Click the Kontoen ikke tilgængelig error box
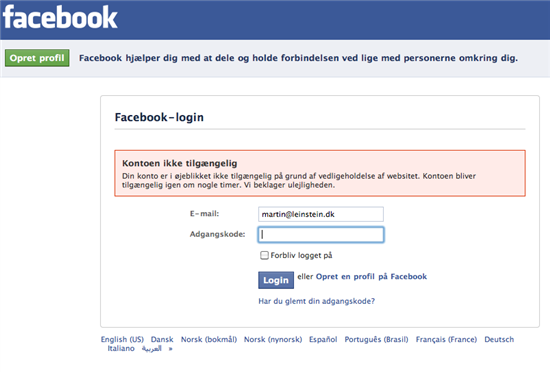This screenshot has height=372, width=550. 320,173
